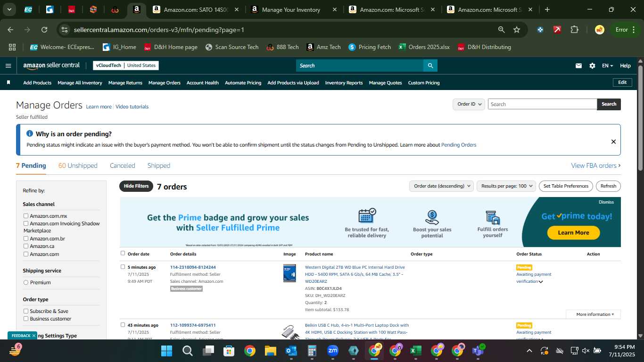
Task: Open Excel from the taskbar
Action: pos(415,351)
